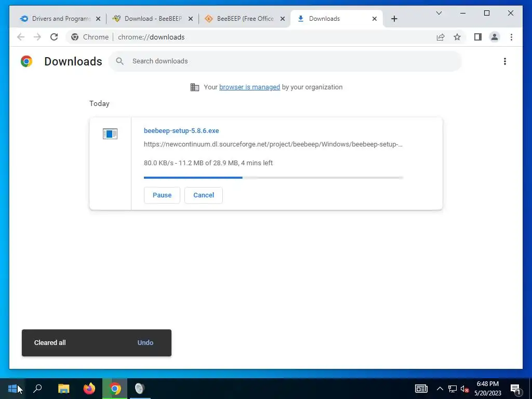Close the Downloads tab

375,19
